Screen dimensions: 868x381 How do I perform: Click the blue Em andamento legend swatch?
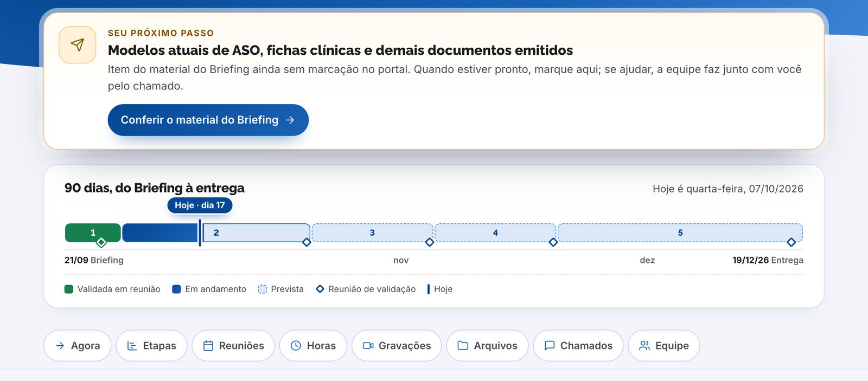coord(176,289)
